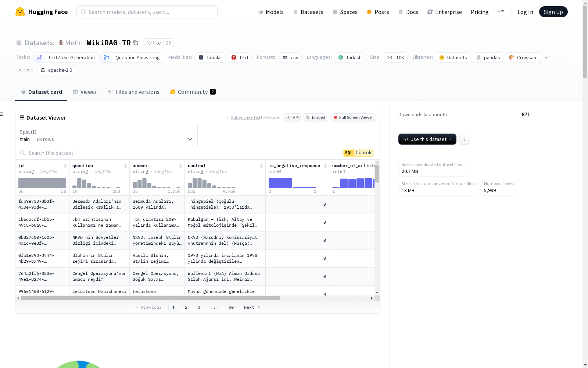
Task: Click the like count 29
Action: [168, 43]
